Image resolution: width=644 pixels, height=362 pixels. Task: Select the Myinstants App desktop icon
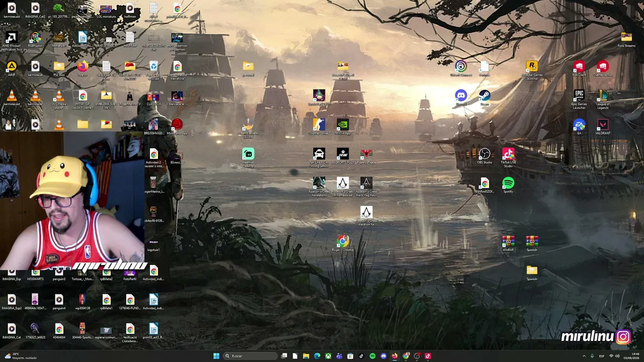point(177,127)
